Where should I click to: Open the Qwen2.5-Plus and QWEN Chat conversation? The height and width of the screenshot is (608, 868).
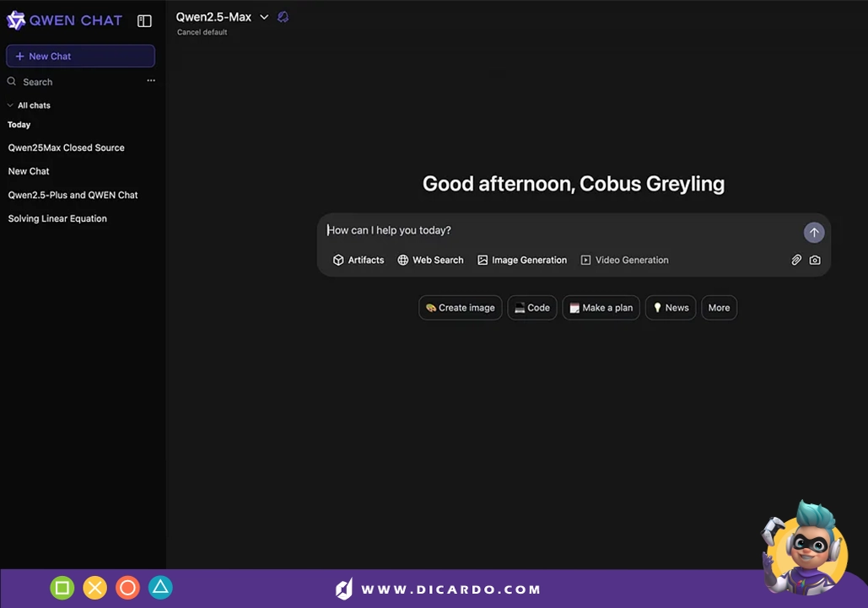click(x=73, y=195)
